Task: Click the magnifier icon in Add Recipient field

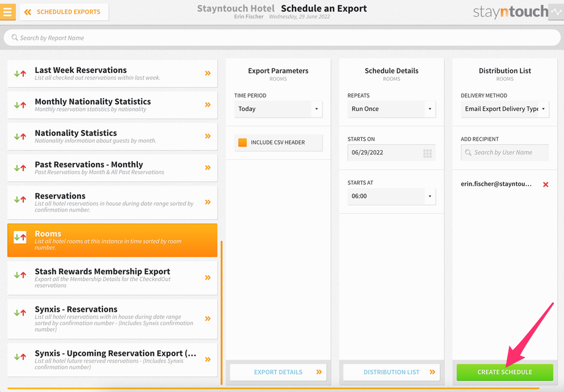Action: [468, 153]
